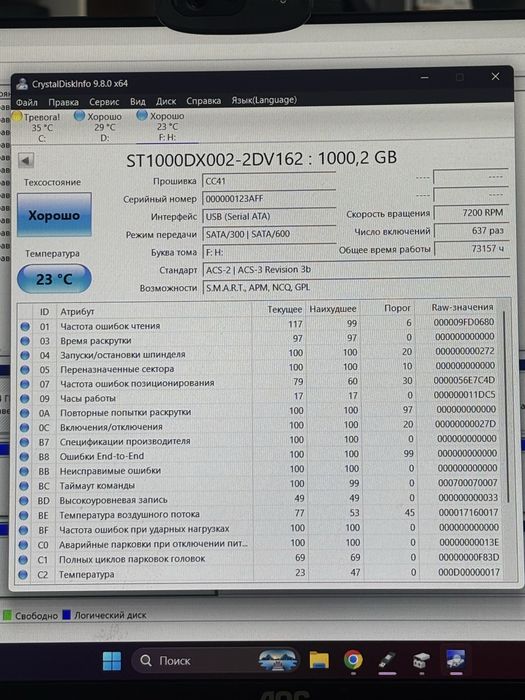
Task: Click the status dot for attribute 09
Action: click(x=25, y=399)
